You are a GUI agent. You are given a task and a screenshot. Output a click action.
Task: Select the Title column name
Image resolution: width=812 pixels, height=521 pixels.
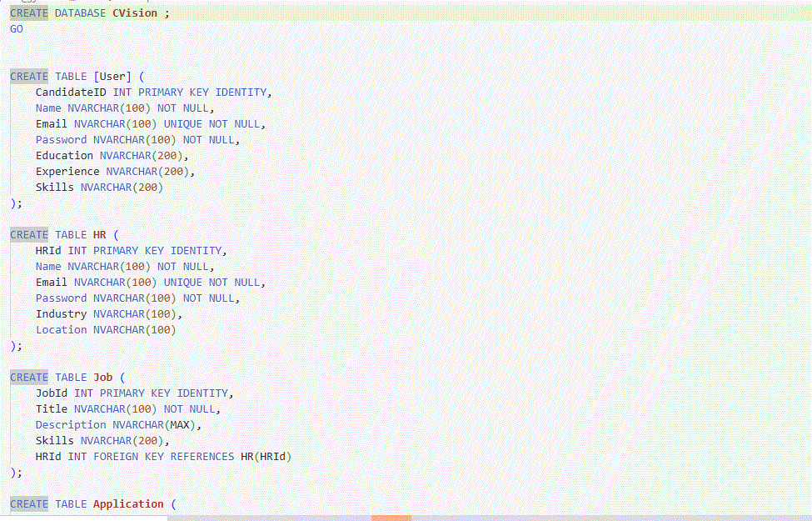(x=52, y=409)
